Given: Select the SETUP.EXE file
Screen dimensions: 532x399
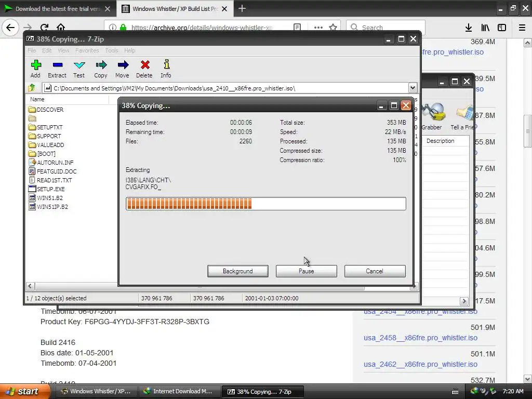Looking at the screenshot, I should [46, 189].
